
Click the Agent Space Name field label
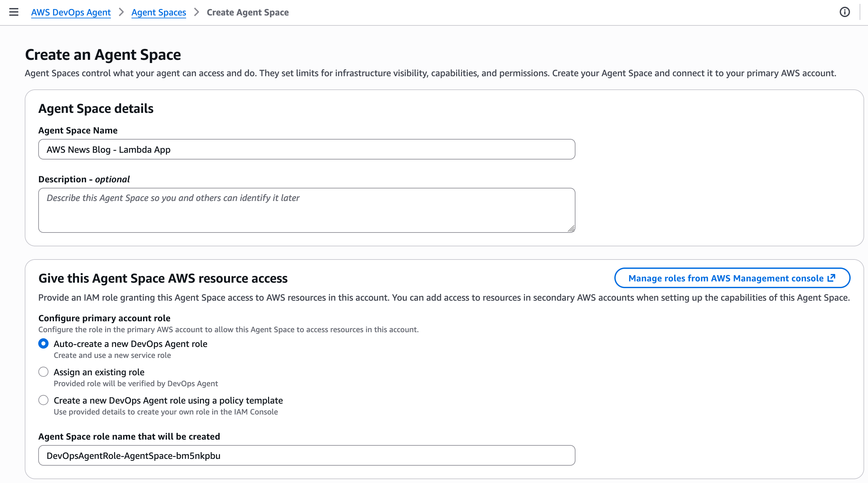click(x=78, y=131)
